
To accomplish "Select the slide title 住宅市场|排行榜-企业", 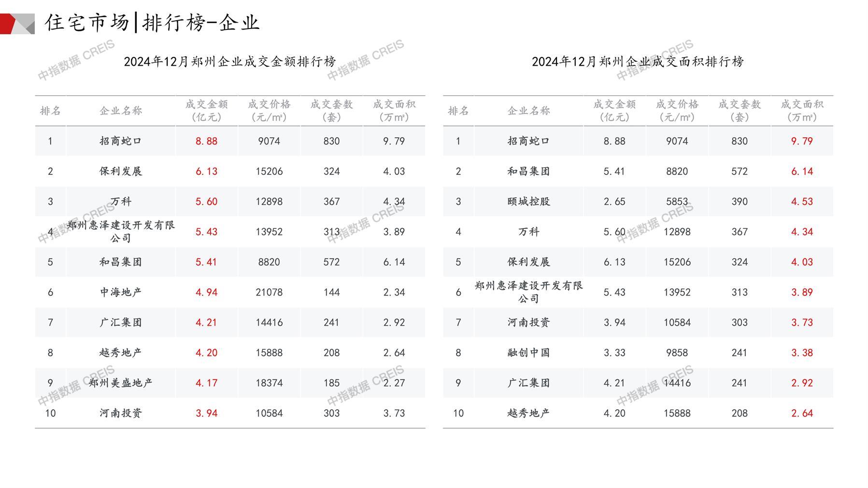I will tap(152, 23).
